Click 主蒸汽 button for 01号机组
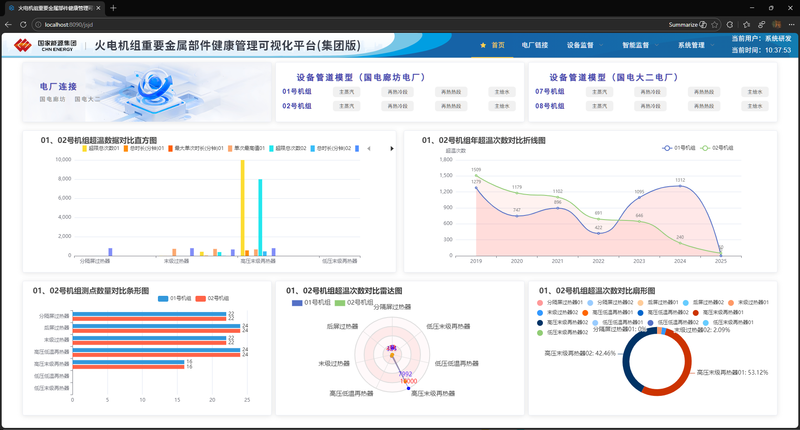The image size is (800, 430). (348, 91)
